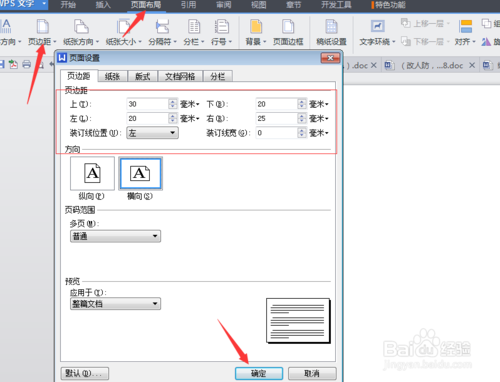Viewport: 500px width, 382px height.
Task: Switch to 文档网格 tab in dialog
Action: coord(180,76)
